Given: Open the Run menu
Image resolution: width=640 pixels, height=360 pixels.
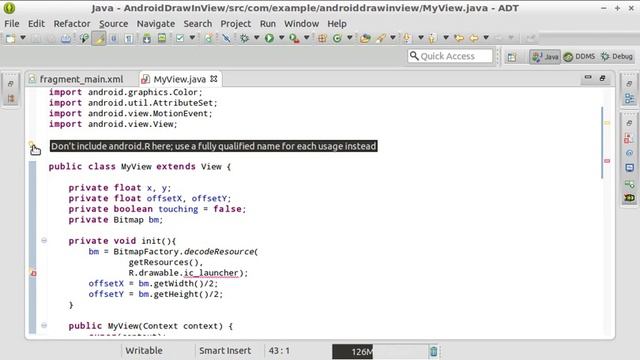Looking at the screenshot, I should (268, 24).
